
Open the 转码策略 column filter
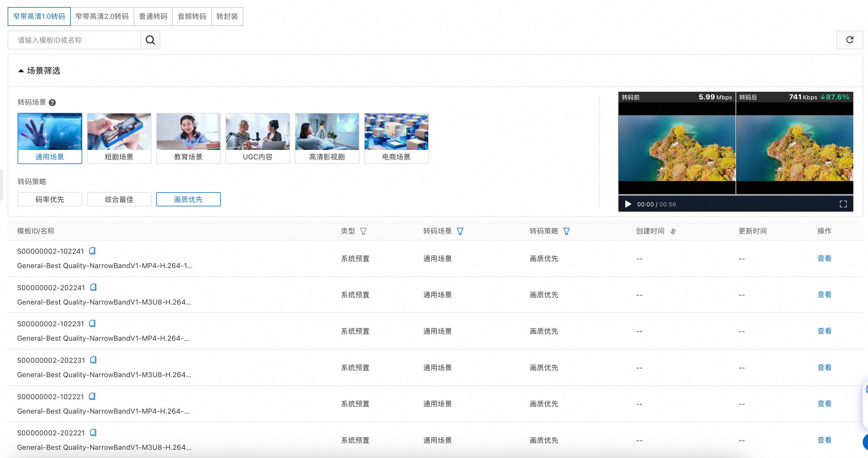(x=566, y=231)
